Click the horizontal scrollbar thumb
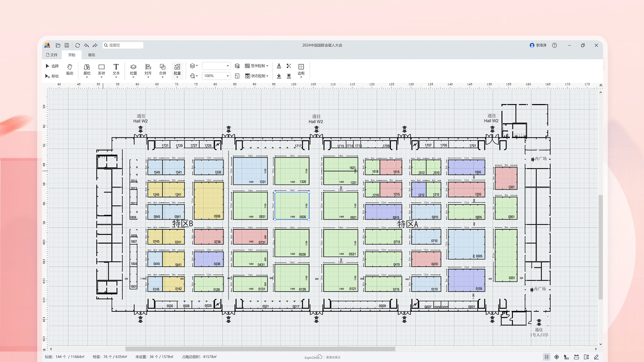644x362 pixels. (x=260, y=349)
